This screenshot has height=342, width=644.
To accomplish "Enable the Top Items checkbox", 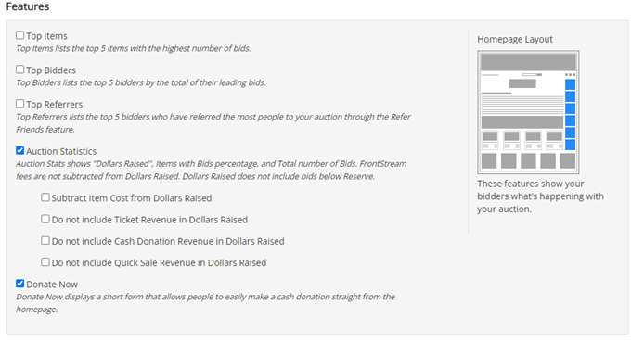I will (x=19, y=35).
